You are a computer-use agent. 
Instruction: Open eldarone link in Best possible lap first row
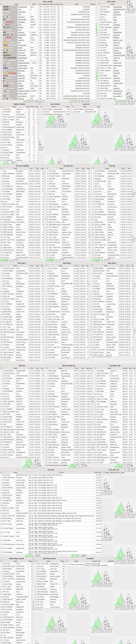click(64, 371)
